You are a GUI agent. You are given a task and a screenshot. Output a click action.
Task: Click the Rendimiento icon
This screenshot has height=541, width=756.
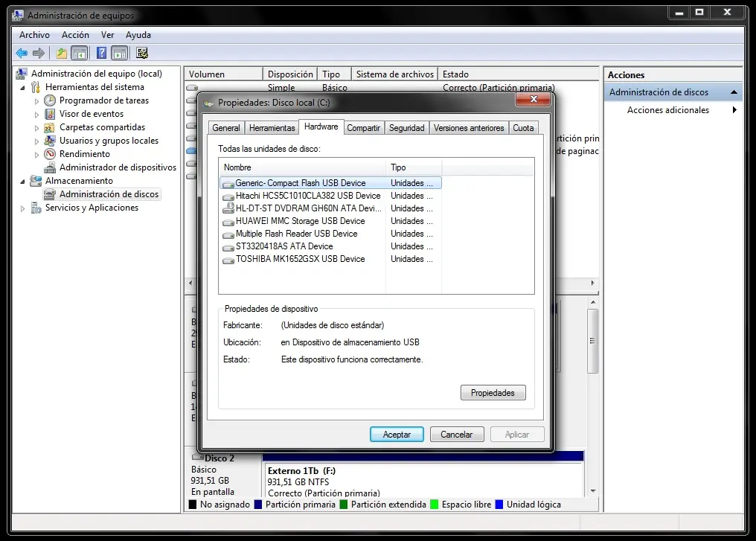50,154
